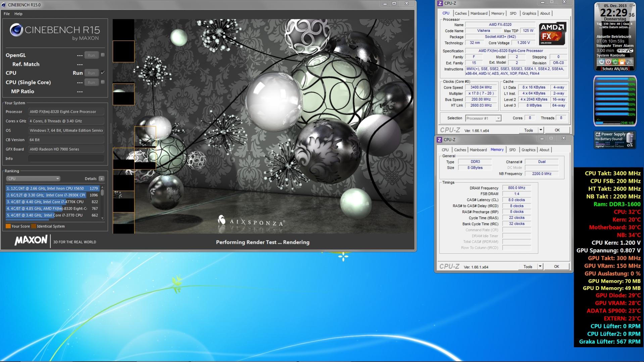644x362 pixels.
Task: Click the timer plus icon on clock gadget
Action: click(x=619, y=51)
